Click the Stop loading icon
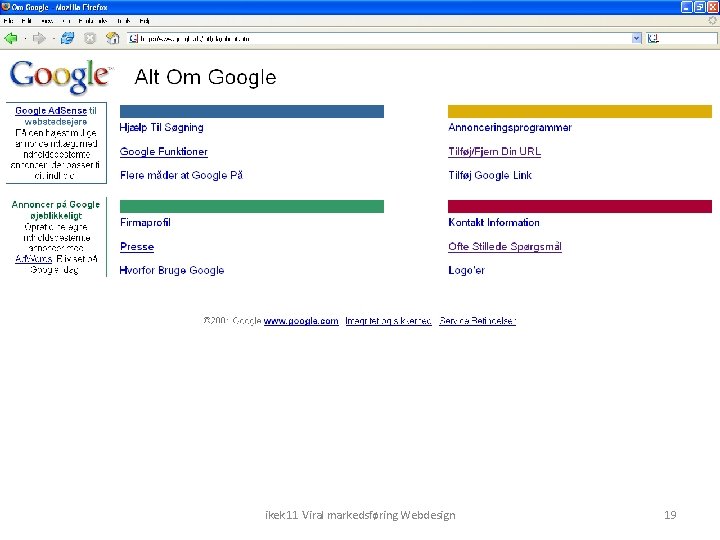Image resolution: width=720 pixels, height=540 pixels. 90,39
